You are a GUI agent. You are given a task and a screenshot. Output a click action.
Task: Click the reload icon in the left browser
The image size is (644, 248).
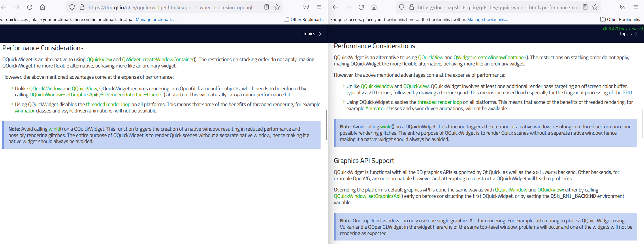point(30,7)
